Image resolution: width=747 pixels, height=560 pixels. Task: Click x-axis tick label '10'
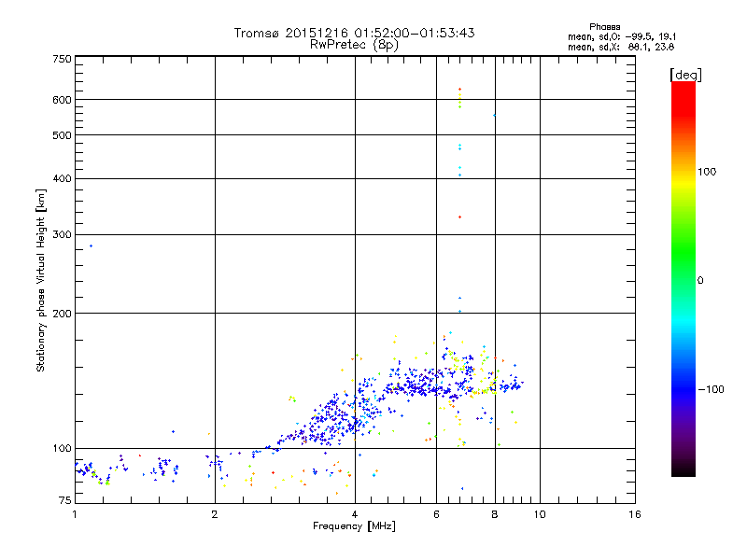(x=540, y=514)
